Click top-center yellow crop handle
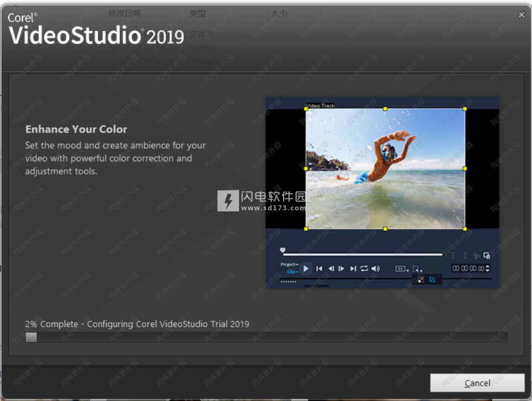 coord(385,109)
